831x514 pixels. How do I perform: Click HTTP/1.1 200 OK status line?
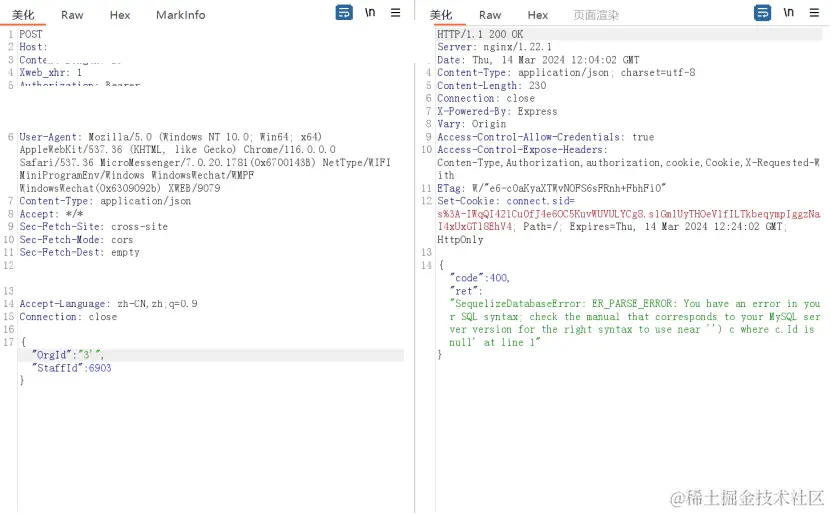pyautogui.click(x=480, y=34)
